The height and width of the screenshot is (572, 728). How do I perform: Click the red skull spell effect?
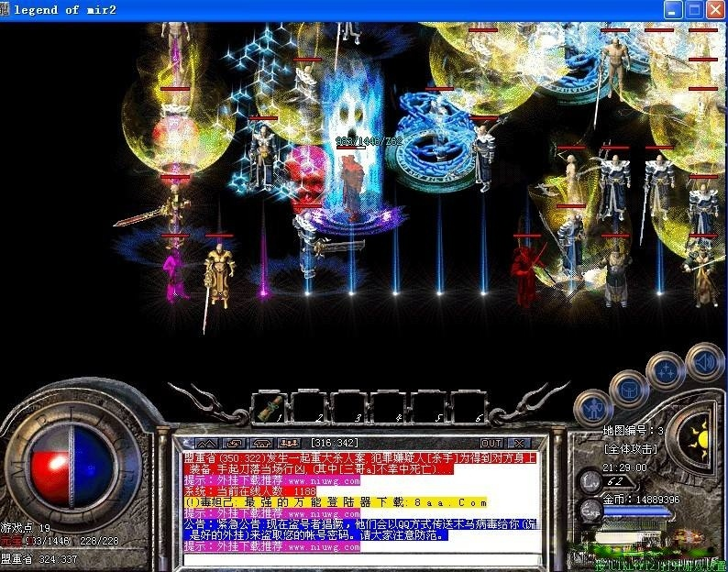coord(305,174)
